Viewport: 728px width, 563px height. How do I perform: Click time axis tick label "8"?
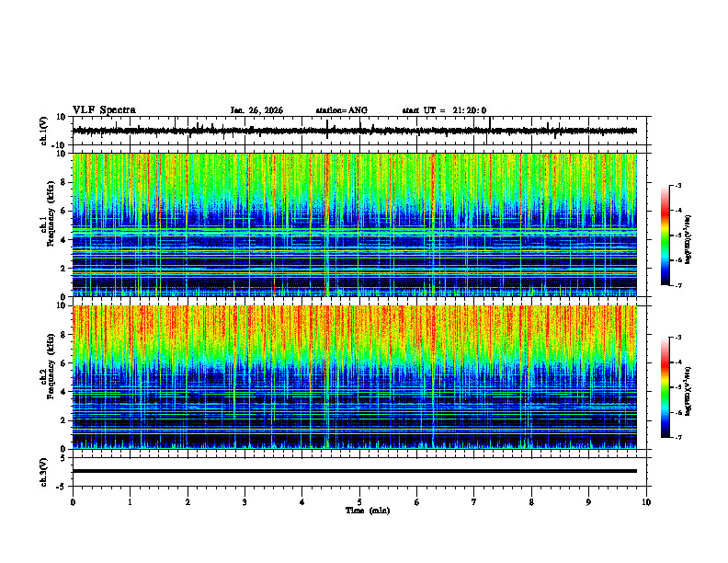(x=531, y=502)
